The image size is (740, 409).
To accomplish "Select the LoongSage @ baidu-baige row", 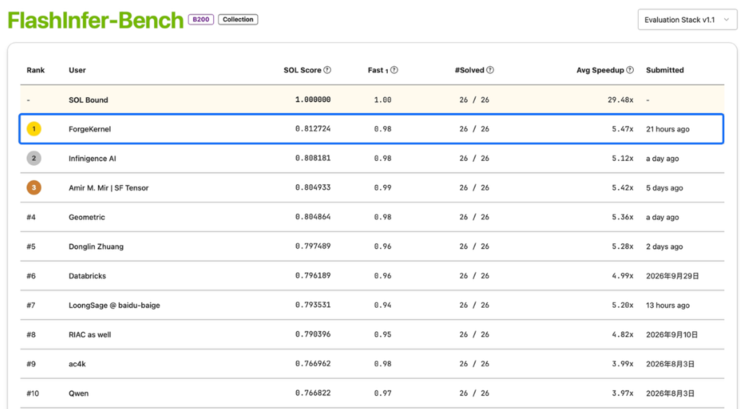I will coord(372,305).
